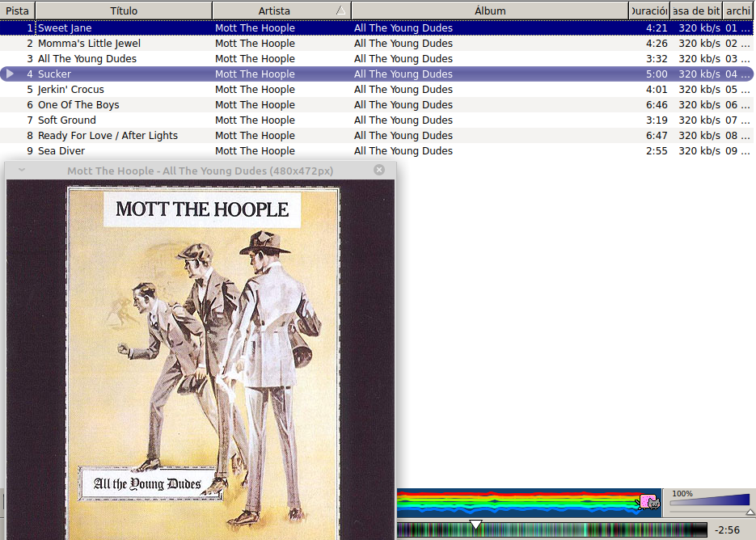Sort by Duración column header

pyautogui.click(x=649, y=11)
